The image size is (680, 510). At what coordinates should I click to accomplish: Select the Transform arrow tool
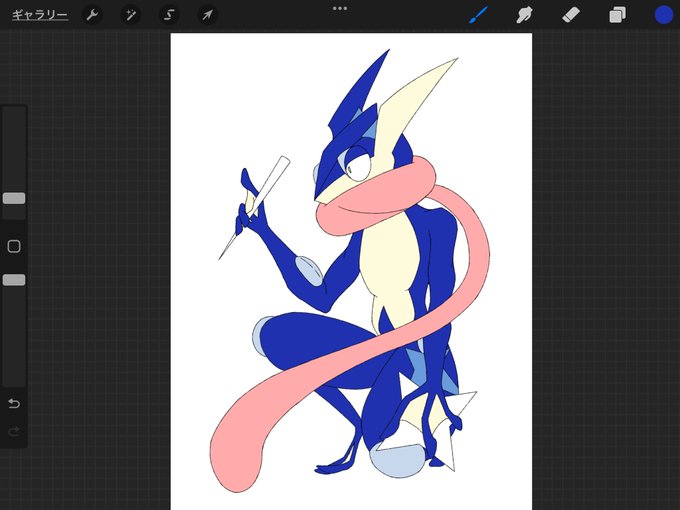tap(207, 15)
